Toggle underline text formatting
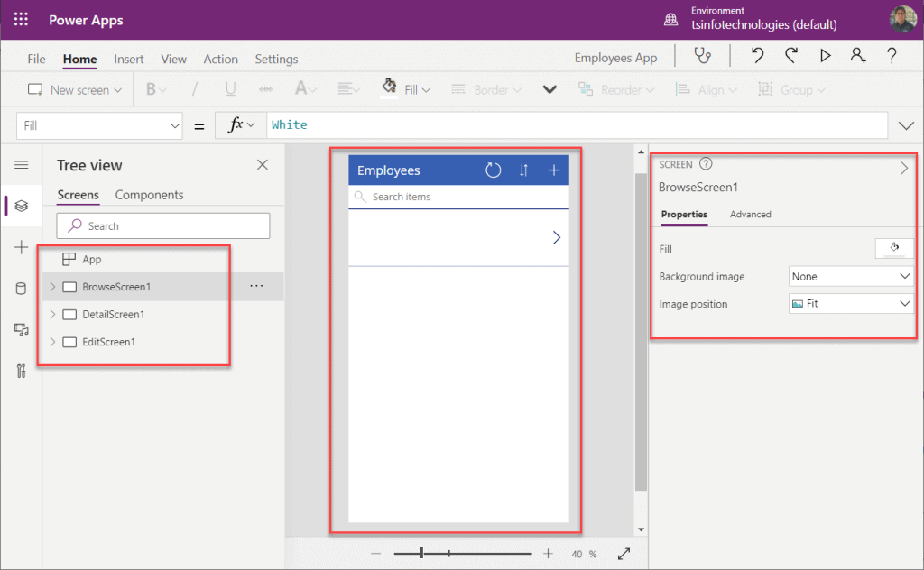This screenshot has width=924, height=570. (230, 89)
